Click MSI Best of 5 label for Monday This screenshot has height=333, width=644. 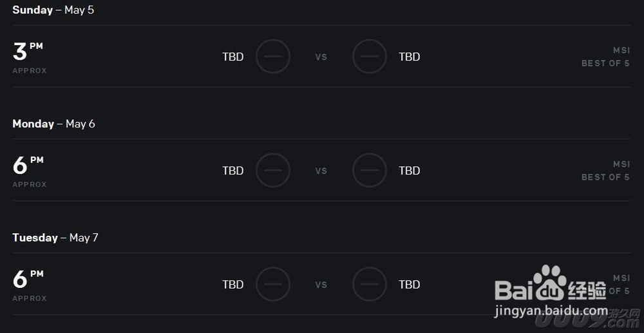(605, 171)
